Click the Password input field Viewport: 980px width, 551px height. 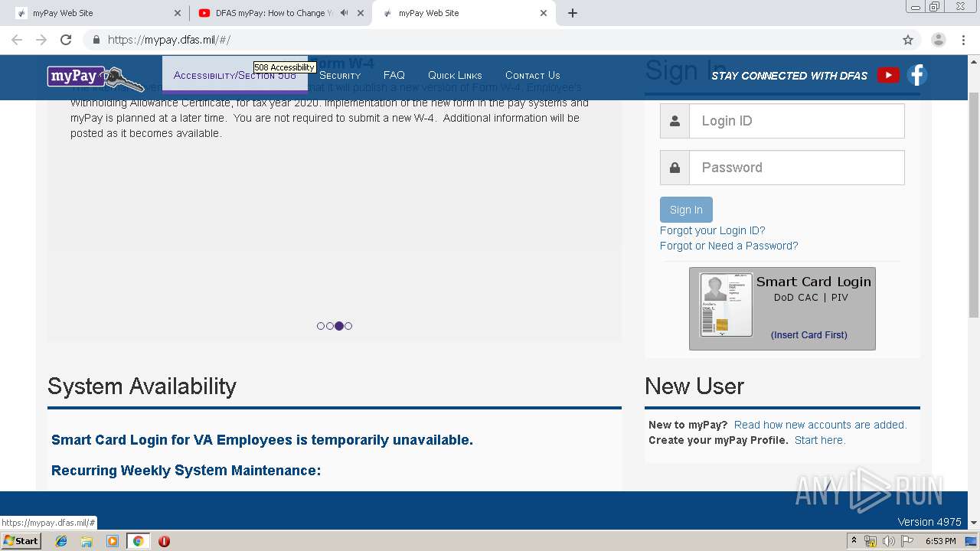[797, 168]
